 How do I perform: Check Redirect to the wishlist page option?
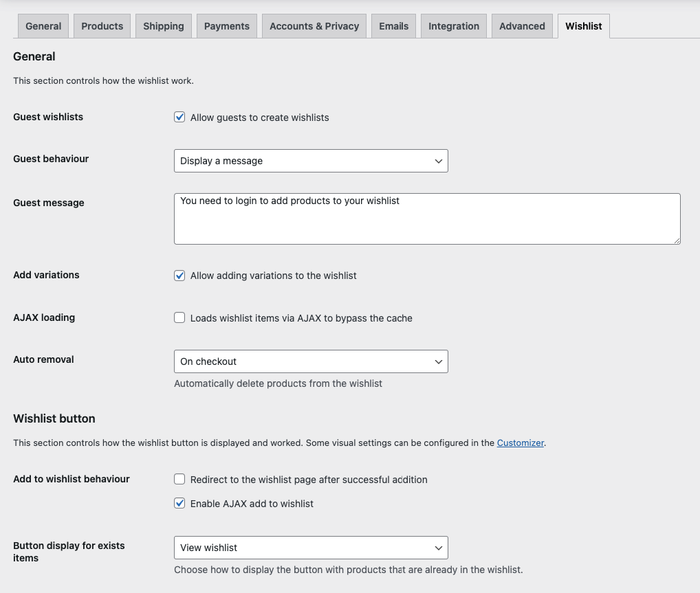coord(179,480)
